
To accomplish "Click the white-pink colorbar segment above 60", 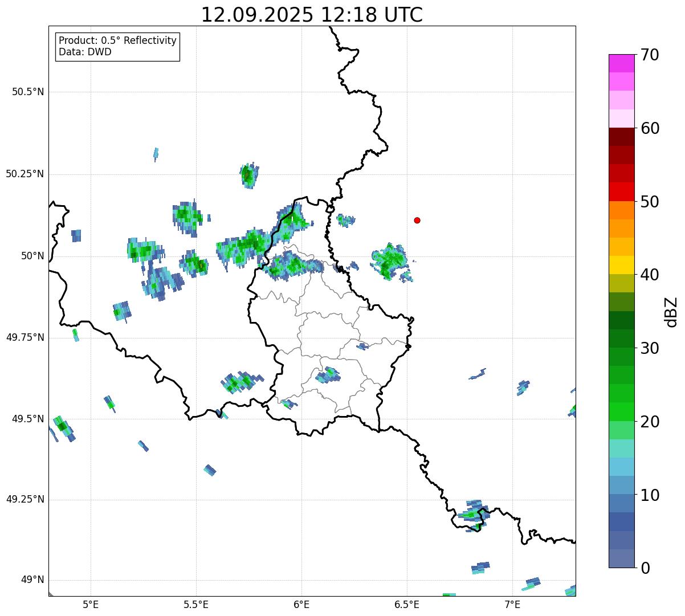I will click(622, 119).
